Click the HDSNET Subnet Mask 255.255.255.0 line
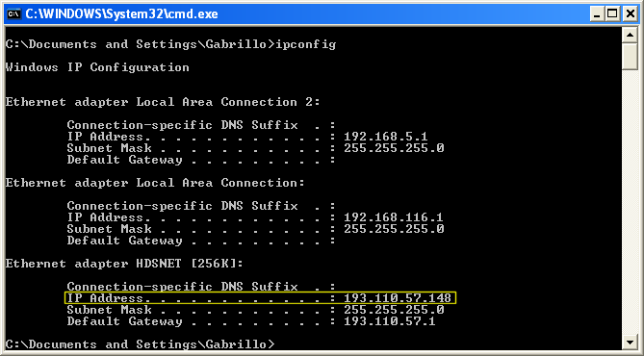 coord(255,310)
